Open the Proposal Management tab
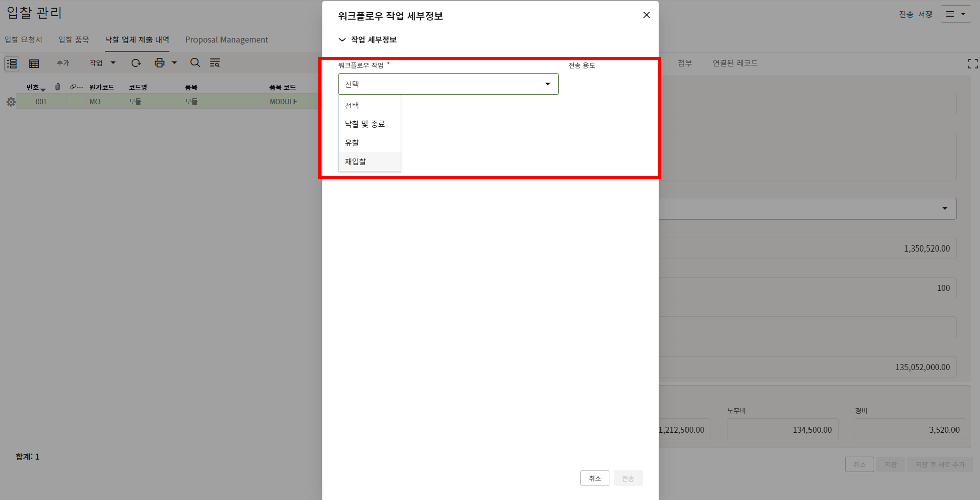The height and width of the screenshot is (500, 980). tap(226, 40)
